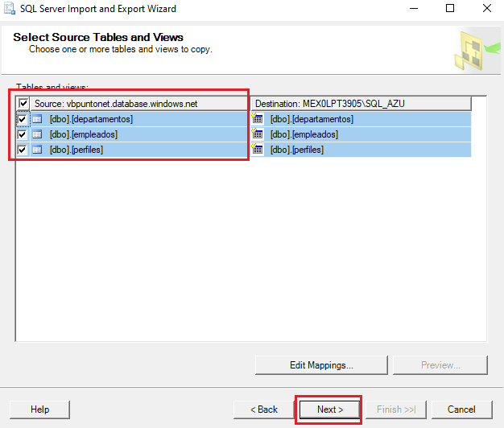Select the source [dbo].[departamentos] row text
The image size is (504, 428).
click(x=91, y=119)
